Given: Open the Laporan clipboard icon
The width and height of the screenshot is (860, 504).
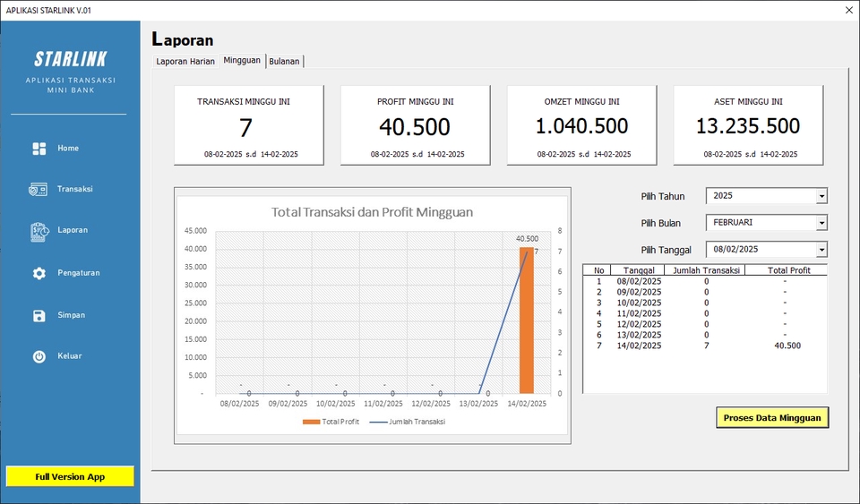Looking at the screenshot, I should pos(39,231).
